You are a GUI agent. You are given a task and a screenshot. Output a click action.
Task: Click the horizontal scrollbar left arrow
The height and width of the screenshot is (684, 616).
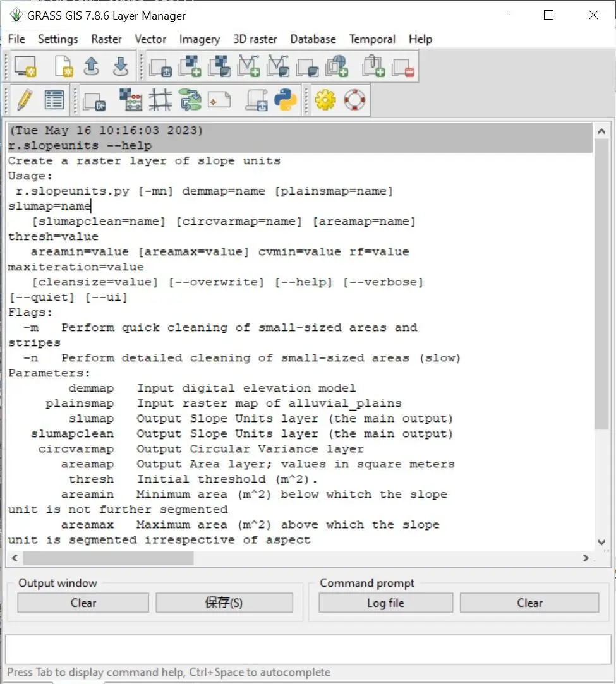[15, 558]
